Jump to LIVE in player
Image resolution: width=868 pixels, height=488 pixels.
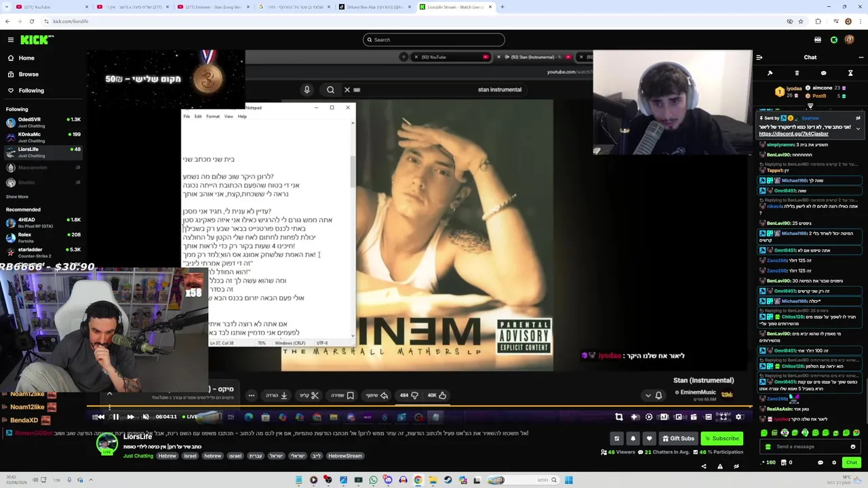tap(191, 417)
